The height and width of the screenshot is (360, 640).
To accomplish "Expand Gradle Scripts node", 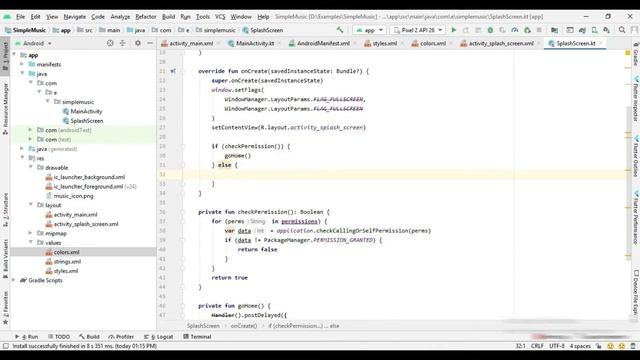I will 14,280.
